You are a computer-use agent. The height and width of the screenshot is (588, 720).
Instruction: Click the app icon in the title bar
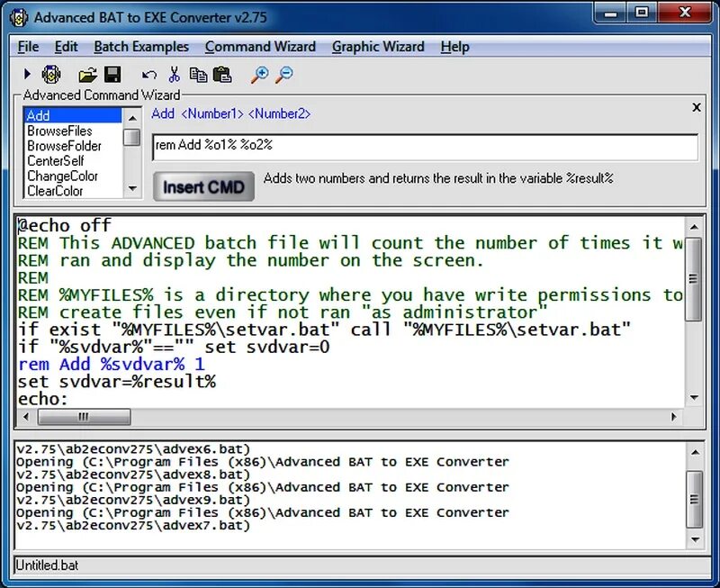19,18
